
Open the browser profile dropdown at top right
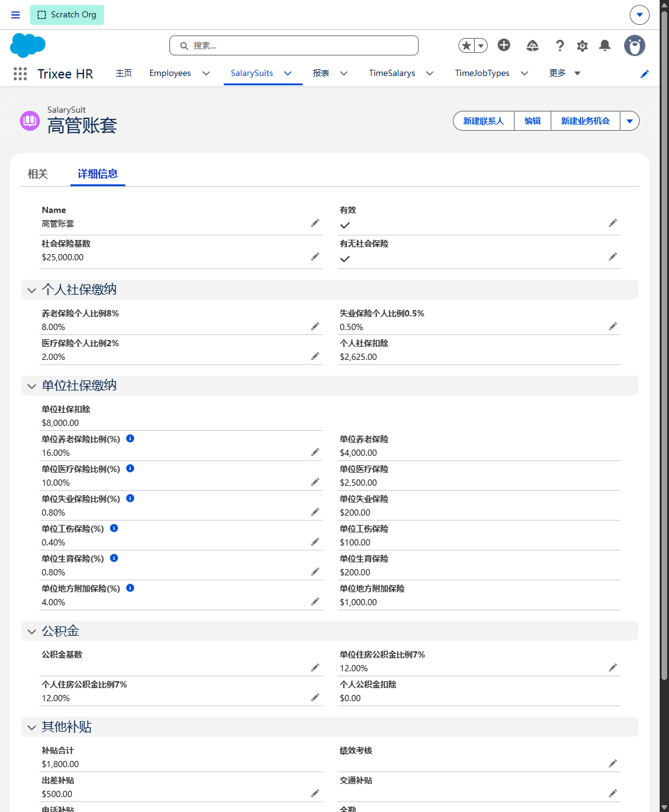click(x=640, y=15)
